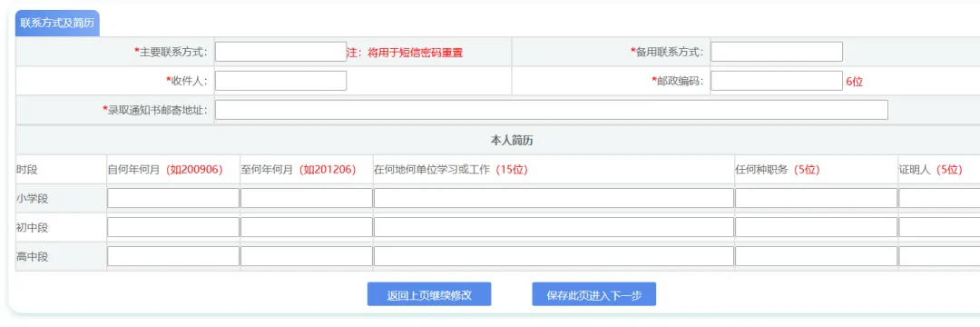Click 高中段 任何种职务 field

pyautogui.click(x=817, y=256)
